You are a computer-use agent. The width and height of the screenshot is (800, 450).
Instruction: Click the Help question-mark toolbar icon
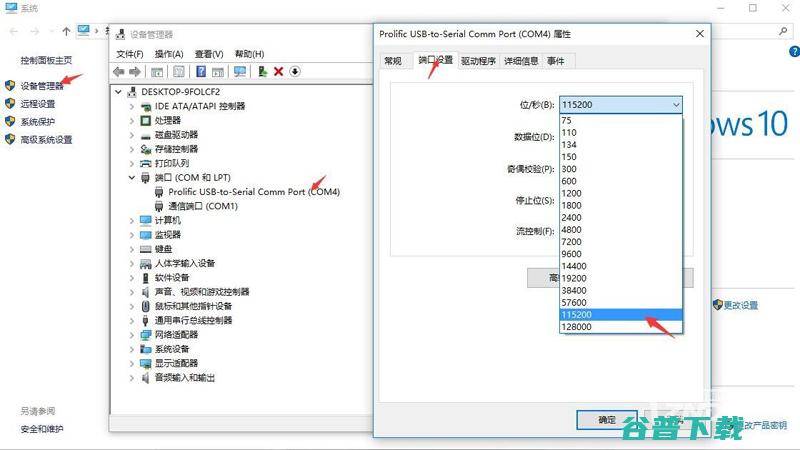(x=201, y=71)
